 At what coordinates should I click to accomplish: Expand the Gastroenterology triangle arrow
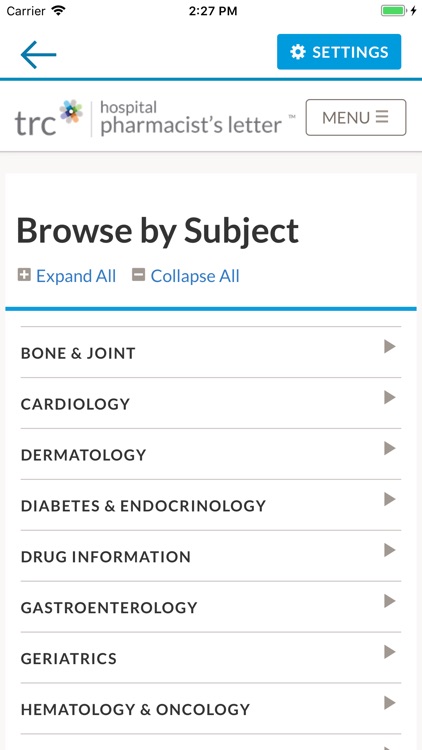click(389, 601)
